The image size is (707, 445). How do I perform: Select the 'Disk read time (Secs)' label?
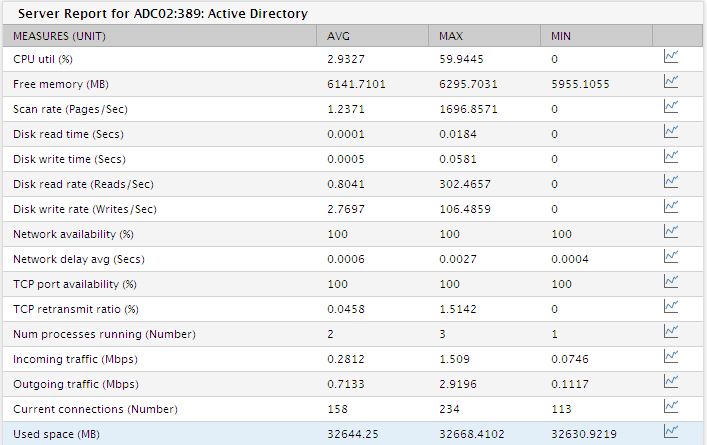(x=68, y=134)
